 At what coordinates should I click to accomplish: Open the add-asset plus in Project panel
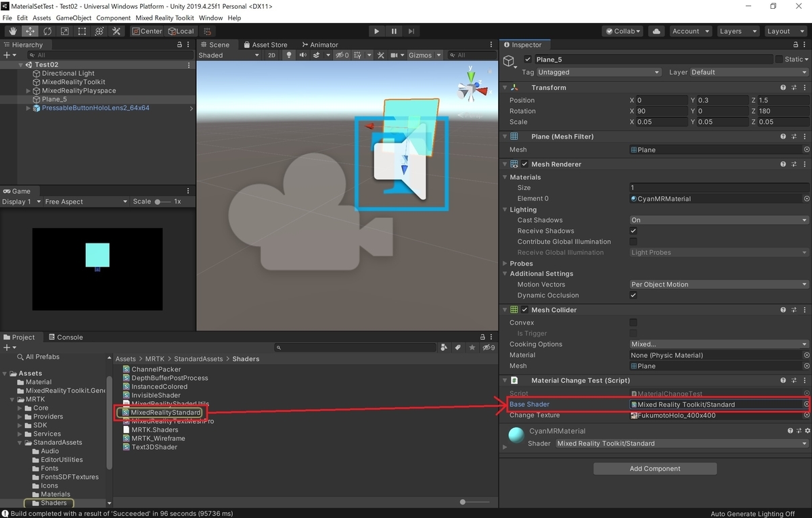tap(9, 348)
